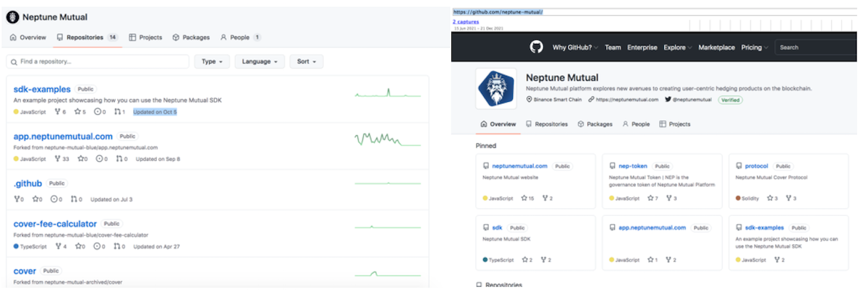868x307 pixels.
Task: Click the fork icon showing 33 on the app.neptunemutual.com row
Action: (58, 159)
